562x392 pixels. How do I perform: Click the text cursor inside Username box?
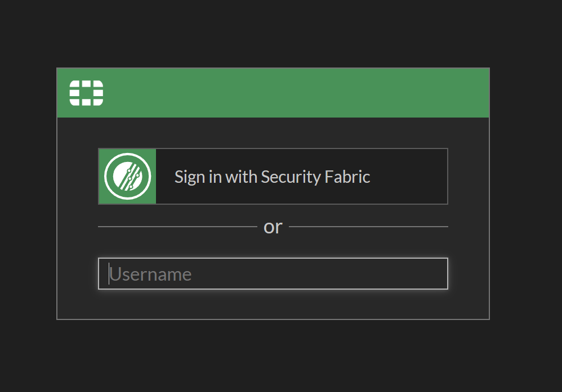tap(109, 274)
